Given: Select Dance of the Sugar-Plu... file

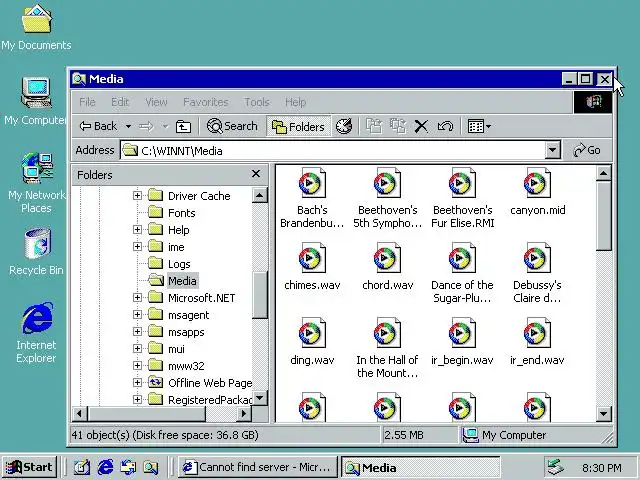Looking at the screenshot, I should tap(462, 273).
